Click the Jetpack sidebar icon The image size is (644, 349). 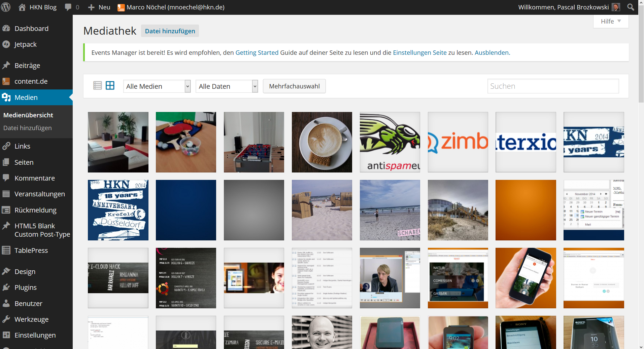[x=6, y=44]
